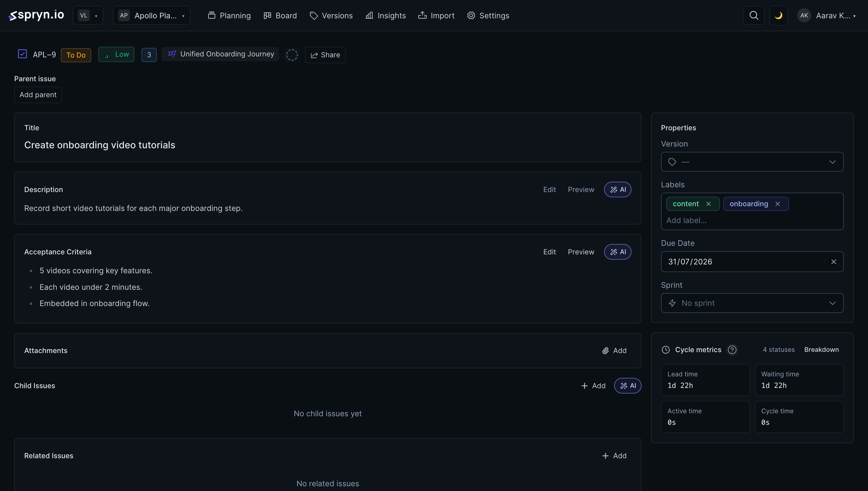Click the Active time metric card
The width and height of the screenshot is (868, 491).
coord(705,417)
